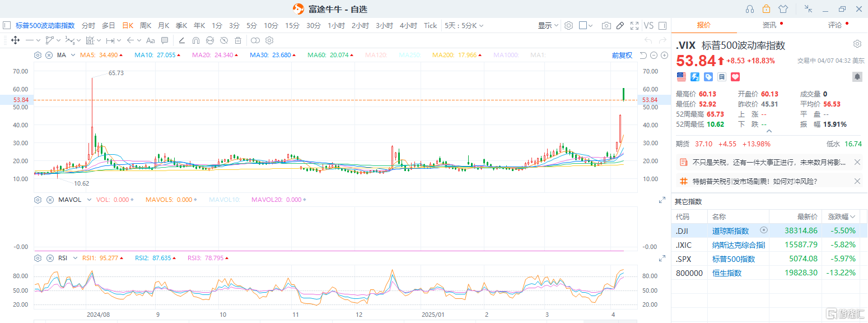Open MA indicator settings gear
This screenshot has width=868, height=323.
[x=38, y=55]
